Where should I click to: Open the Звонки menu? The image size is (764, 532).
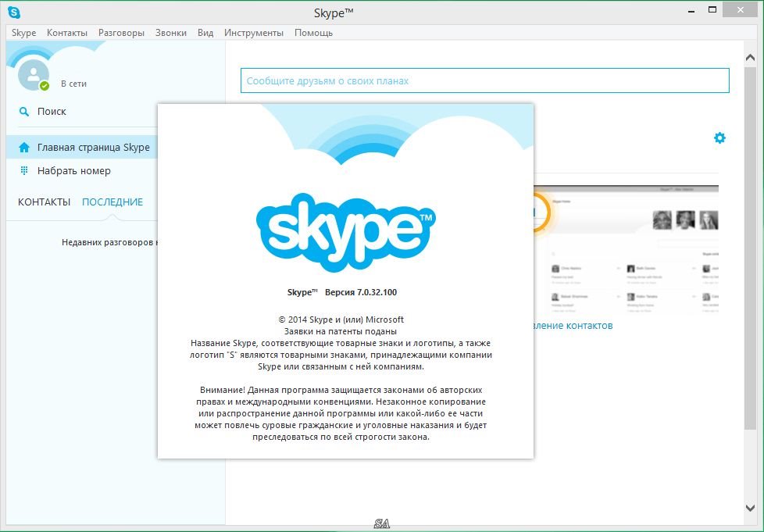click(x=170, y=33)
